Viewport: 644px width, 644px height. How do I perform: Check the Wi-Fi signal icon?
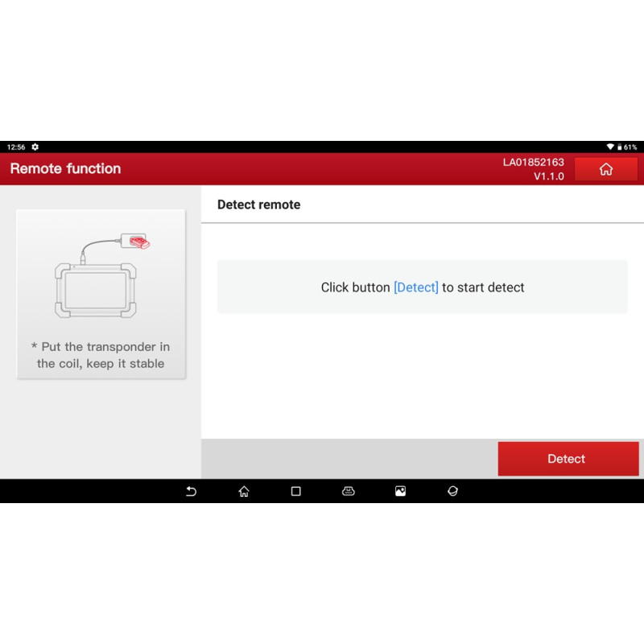[610, 147]
